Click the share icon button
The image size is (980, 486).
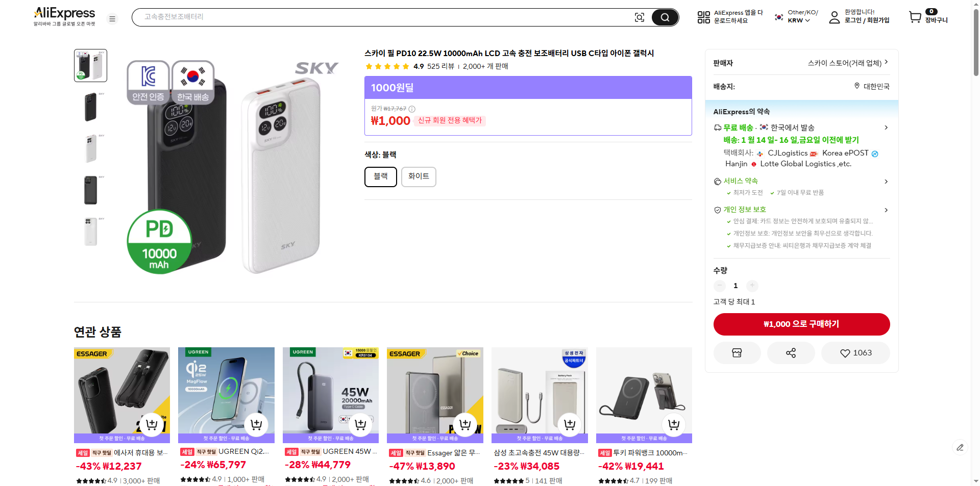[x=791, y=353]
